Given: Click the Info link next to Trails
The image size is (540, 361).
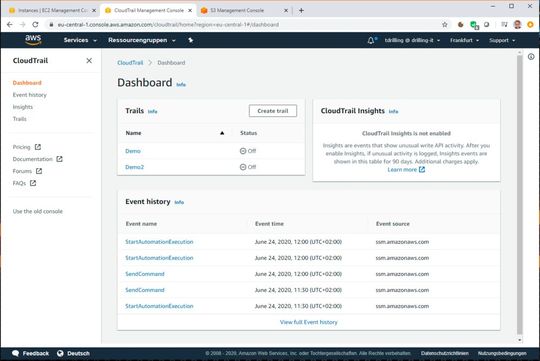Looking at the screenshot, I should tap(153, 112).
